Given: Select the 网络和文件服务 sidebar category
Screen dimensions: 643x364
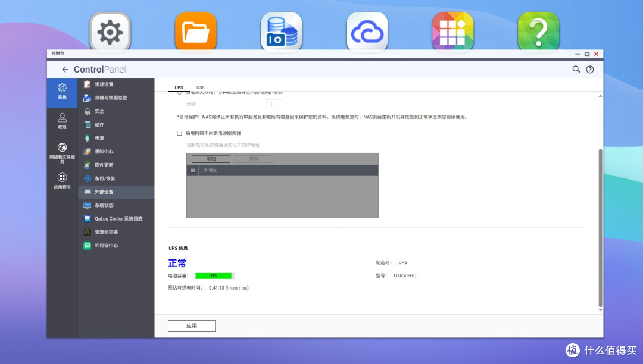Looking at the screenshot, I should (62, 153).
